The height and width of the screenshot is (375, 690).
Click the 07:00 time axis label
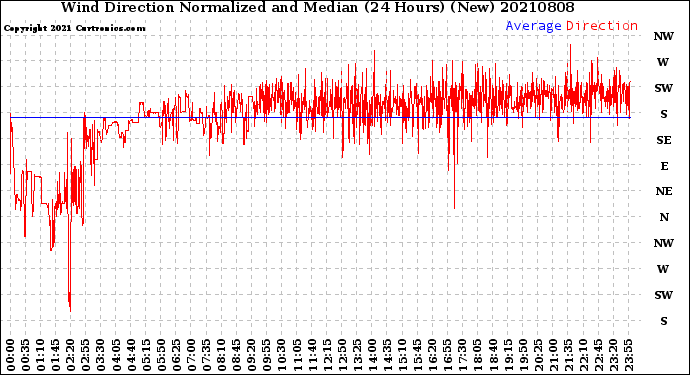pyautogui.click(x=191, y=355)
